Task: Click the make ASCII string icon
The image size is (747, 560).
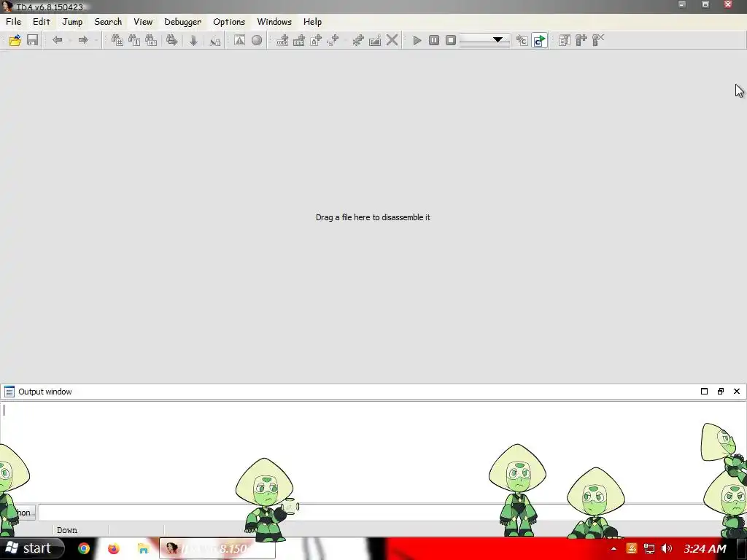Action: point(316,41)
